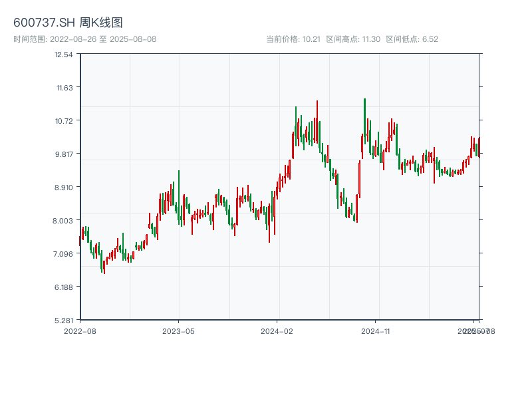Click the 当前价格 10.21 label
The width and height of the screenshot is (532, 399).
click(293, 39)
